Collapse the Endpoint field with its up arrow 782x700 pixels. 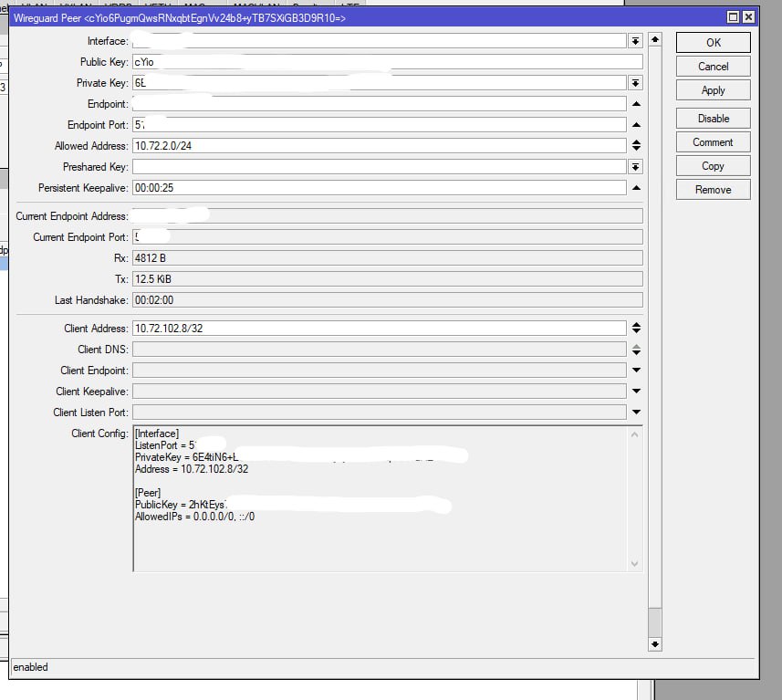(636, 104)
